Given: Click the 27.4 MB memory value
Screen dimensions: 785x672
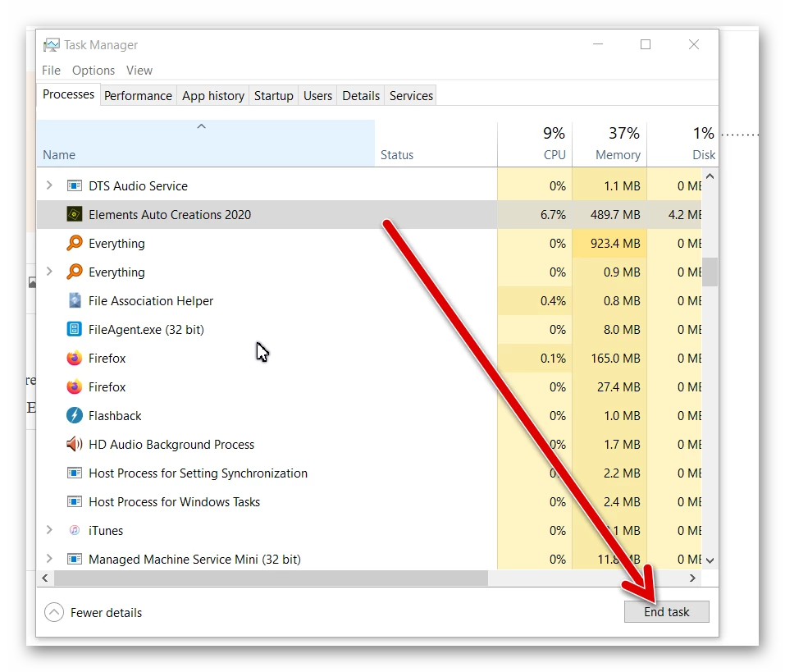Looking at the screenshot, I should tap(618, 387).
